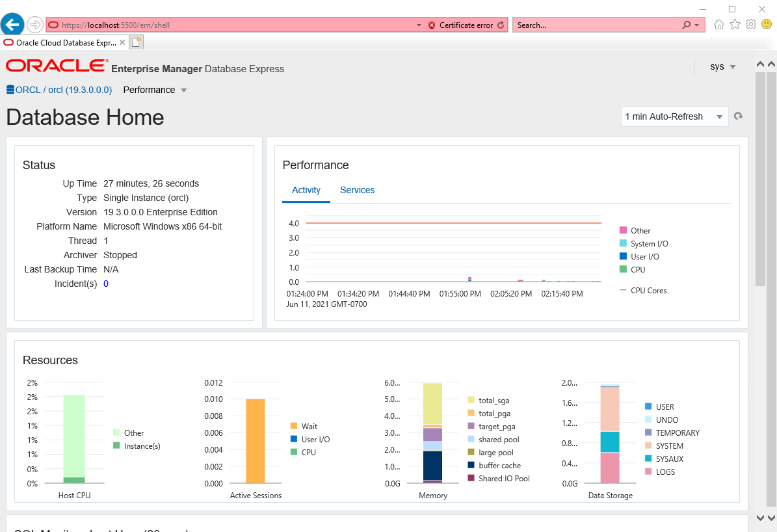This screenshot has width=777, height=532.
Task: Click the Certificate error warning icon
Action: pyautogui.click(x=431, y=24)
